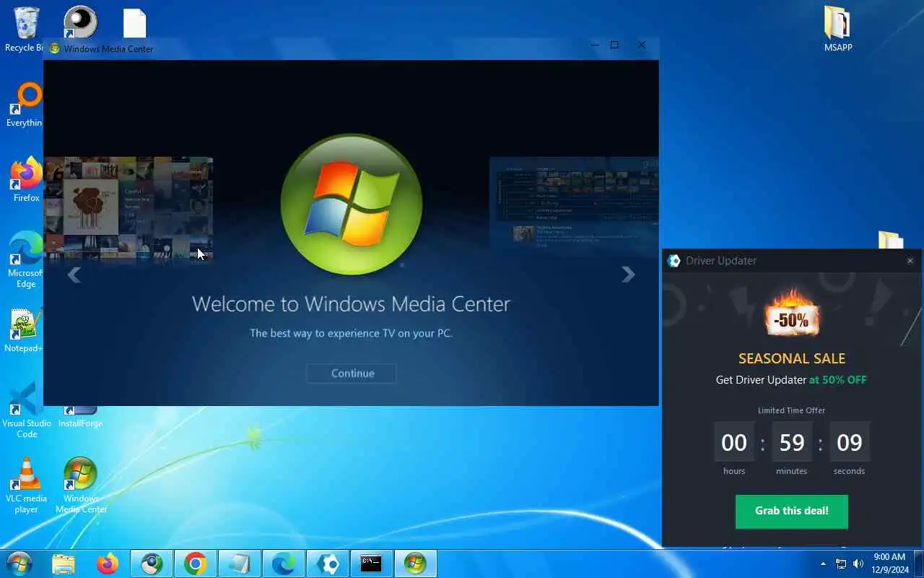Switch to Windows Media Center taskbar button
This screenshot has width=924, height=578.
[416, 564]
